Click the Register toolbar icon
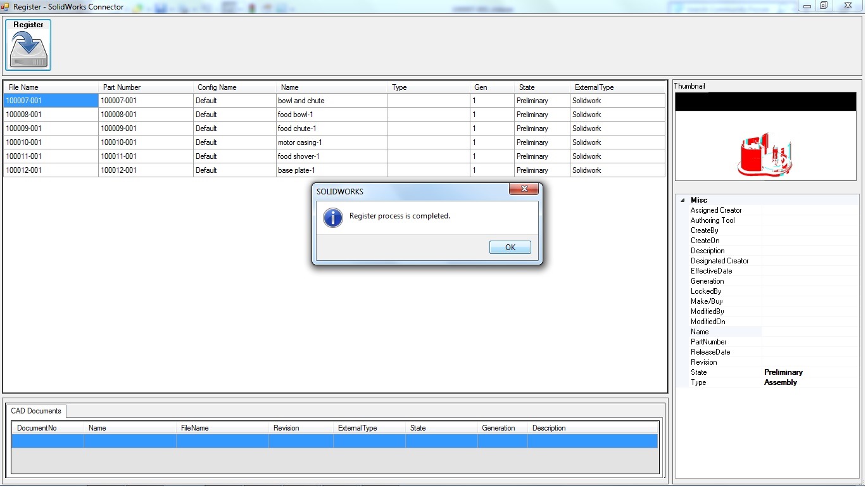Image resolution: width=868 pixels, height=497 pixels. 28,44
